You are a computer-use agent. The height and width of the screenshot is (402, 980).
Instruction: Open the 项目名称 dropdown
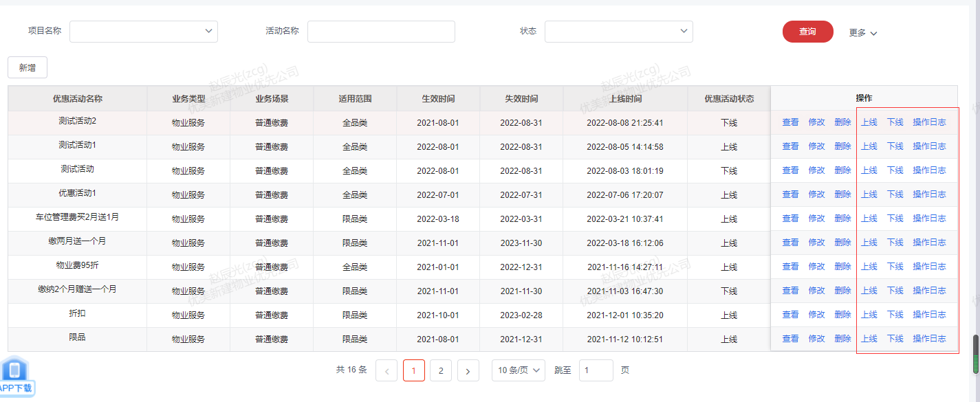point(144,32)
